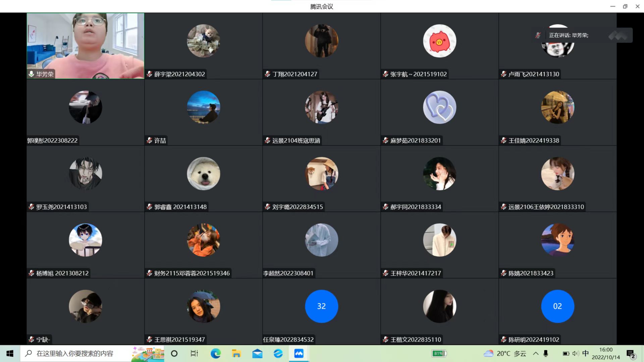Click muted mic icon beside 卢雨飞2021413130
Image resolution: width=644 pixels, height=362 pixels.
504,74
